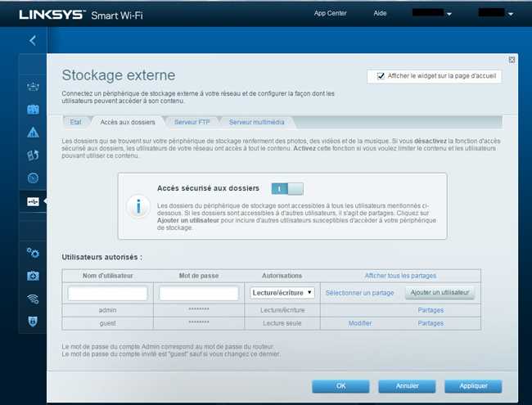
Task: Open the Network Map sidebar icon
Action: (x=33, y=87)
